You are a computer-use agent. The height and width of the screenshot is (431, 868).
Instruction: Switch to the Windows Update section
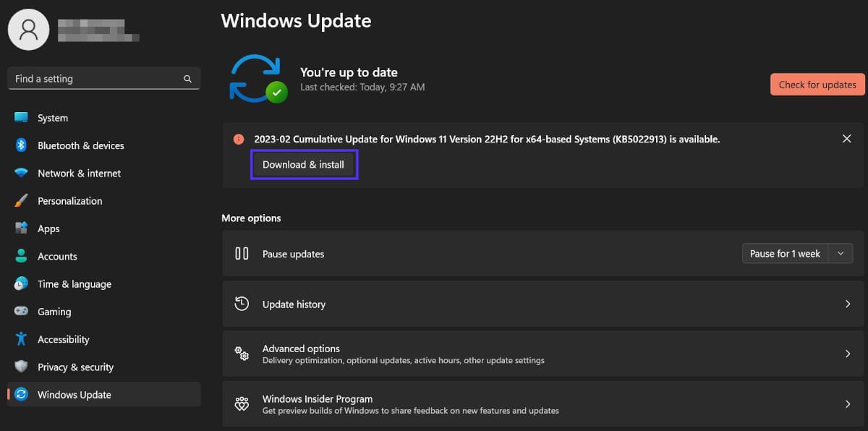74,394
